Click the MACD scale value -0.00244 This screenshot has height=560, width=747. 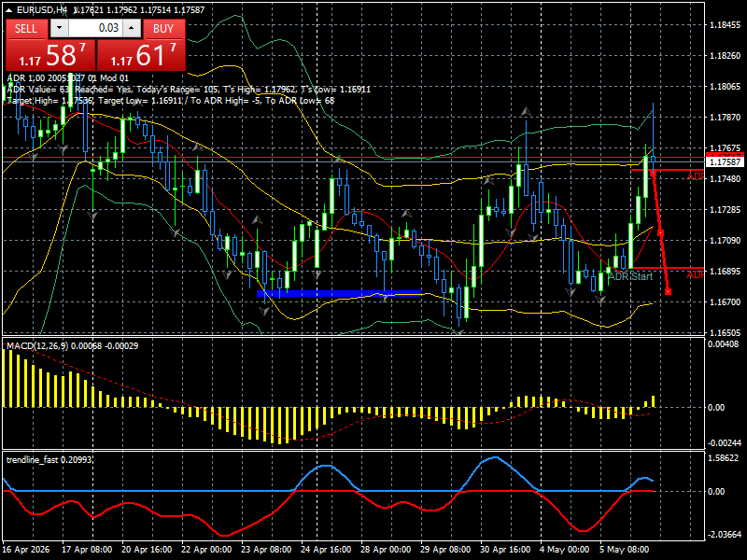pos(723,442)
